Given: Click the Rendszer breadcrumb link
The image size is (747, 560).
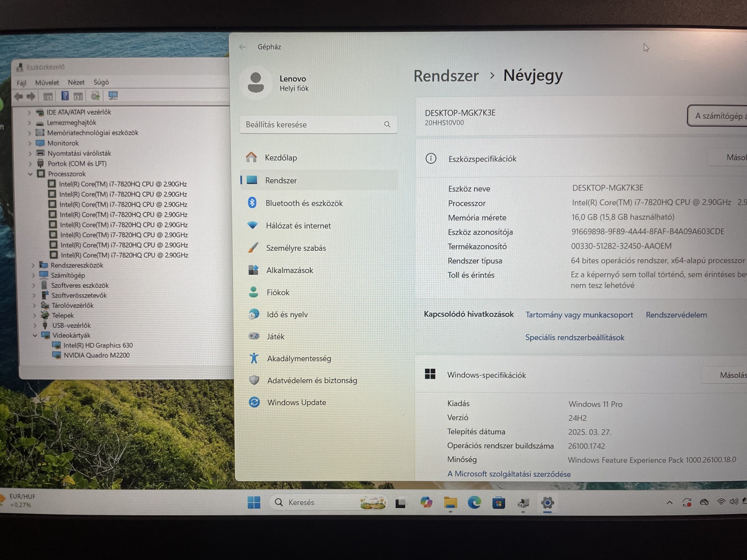Looking at the screenshot, I should click(x=446, y=76).
